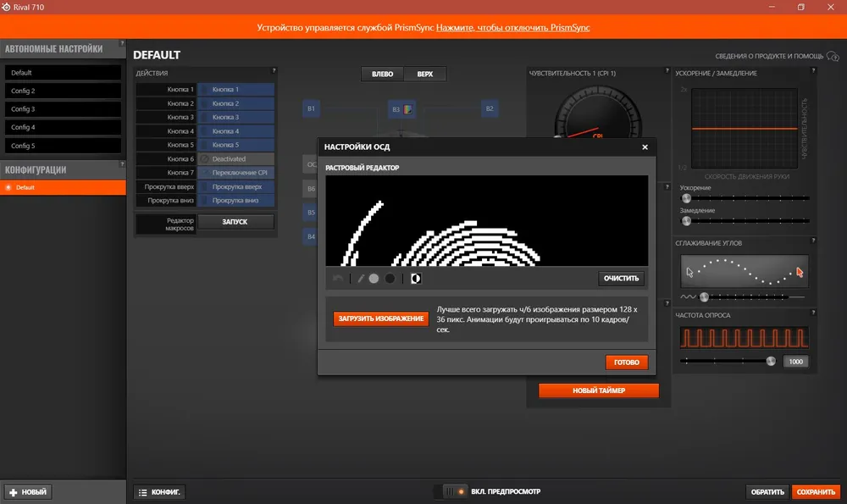This screenshot has width=847, height=504.
Task: Click the undo arrow in raster editor
Action: 339,279
